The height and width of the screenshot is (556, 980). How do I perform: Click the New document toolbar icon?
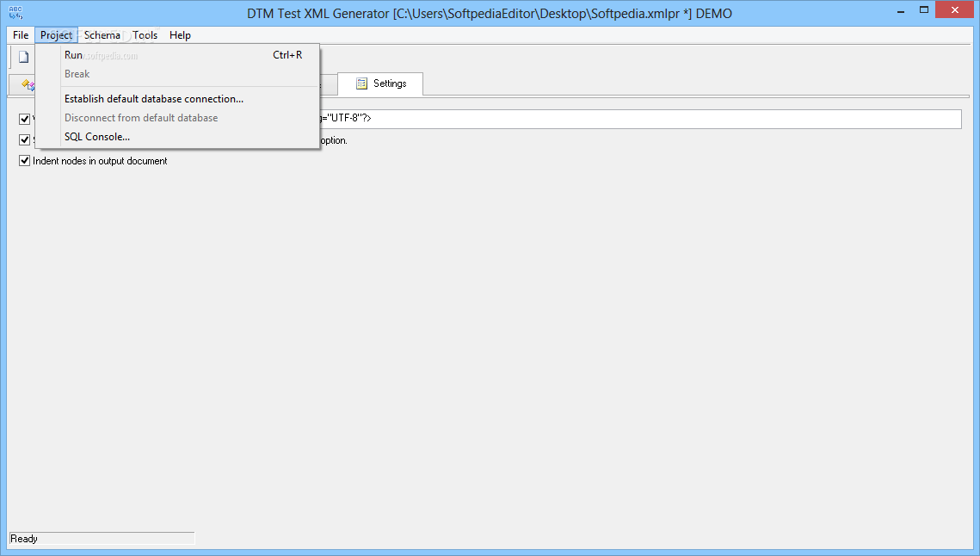coord(24,57)
